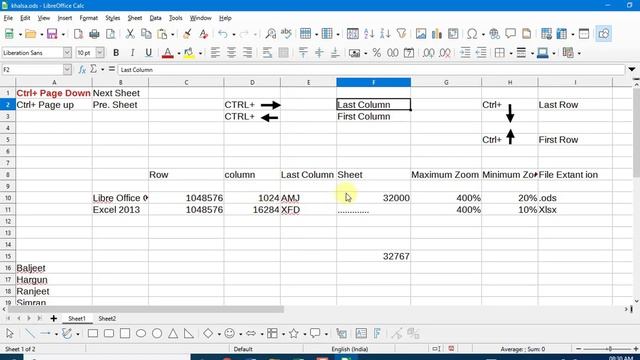Toggle Wrap Text
Viewport: 640px width, 360px height.
[267, 53]
